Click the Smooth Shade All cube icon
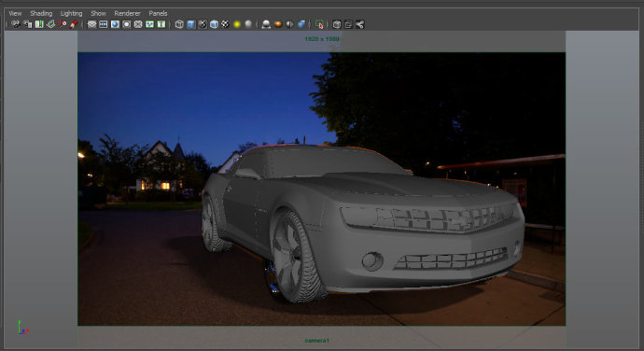The width and height of the screenshot is (644, 351). pos(190,24)
